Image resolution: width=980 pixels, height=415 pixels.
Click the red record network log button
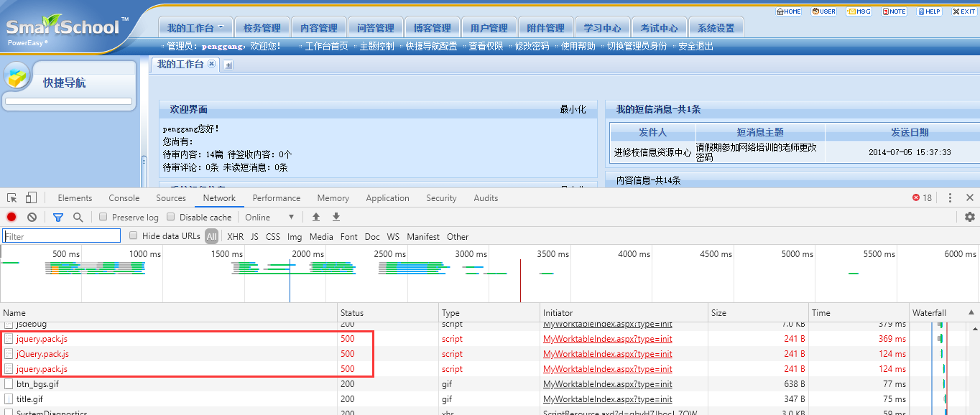pyautogui.click(x=11, y=217)
